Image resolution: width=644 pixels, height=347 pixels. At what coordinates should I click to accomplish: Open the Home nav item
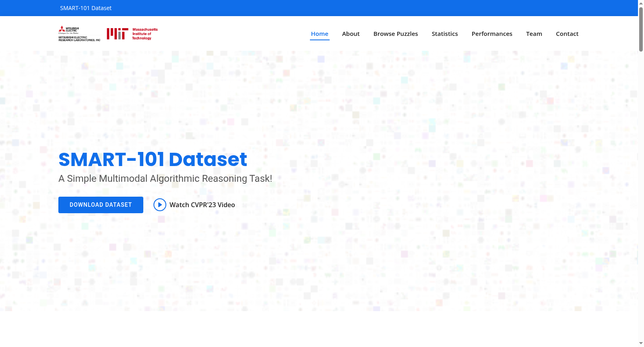pos(320,34)
